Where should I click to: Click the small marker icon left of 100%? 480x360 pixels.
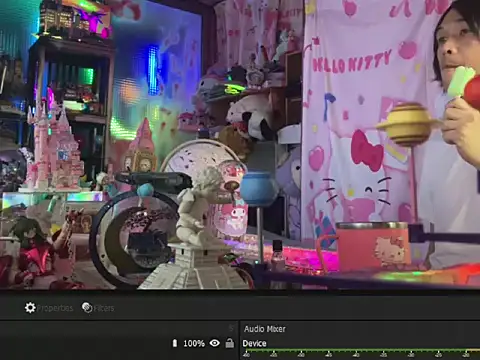[x=175, y=343]
